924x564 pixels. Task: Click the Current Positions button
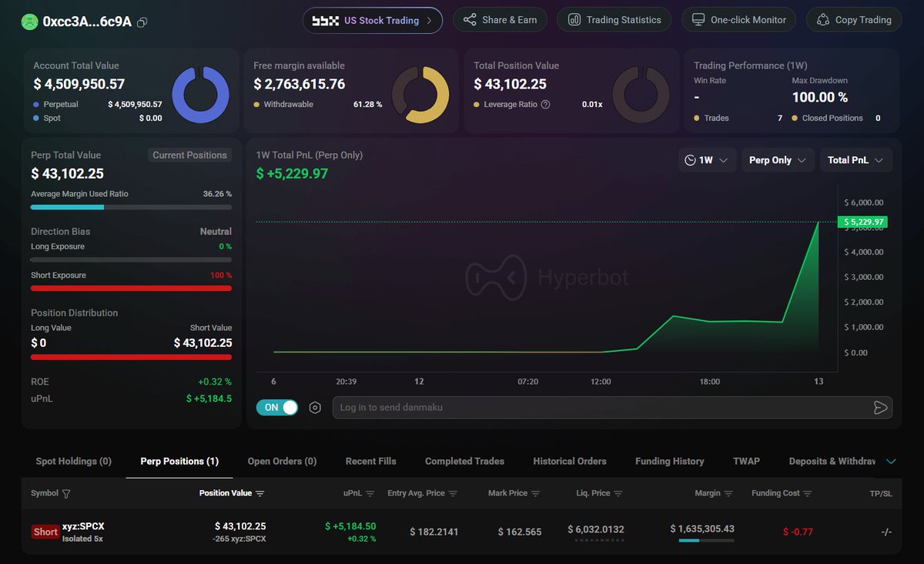click(x=189, y=155)
